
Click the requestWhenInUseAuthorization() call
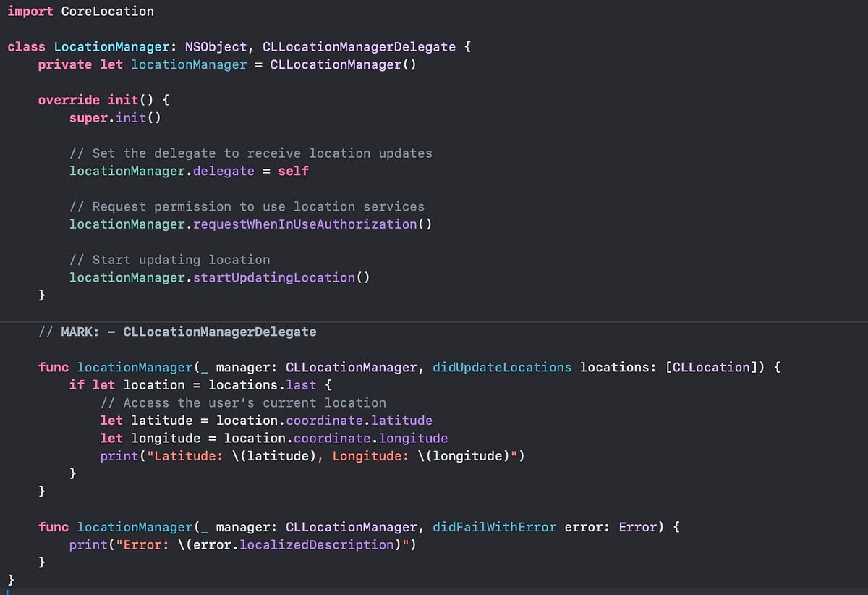tap(318, 224)
